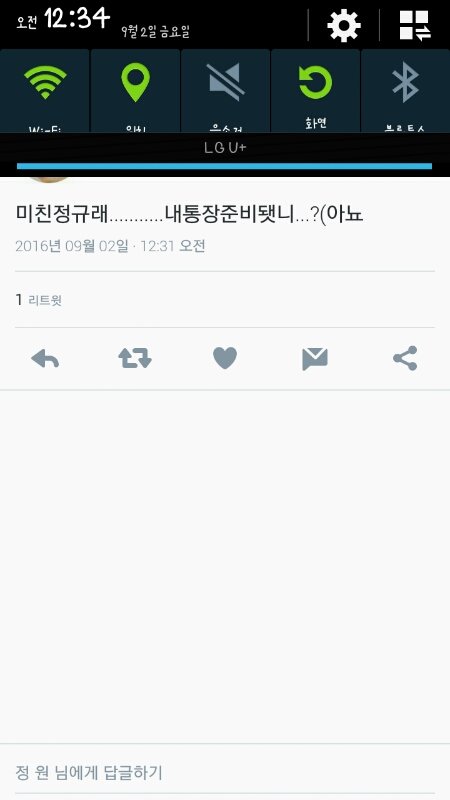Retweet this post using the retweet icon
Viewport: 450px width, 800px height.
point(135,359)
